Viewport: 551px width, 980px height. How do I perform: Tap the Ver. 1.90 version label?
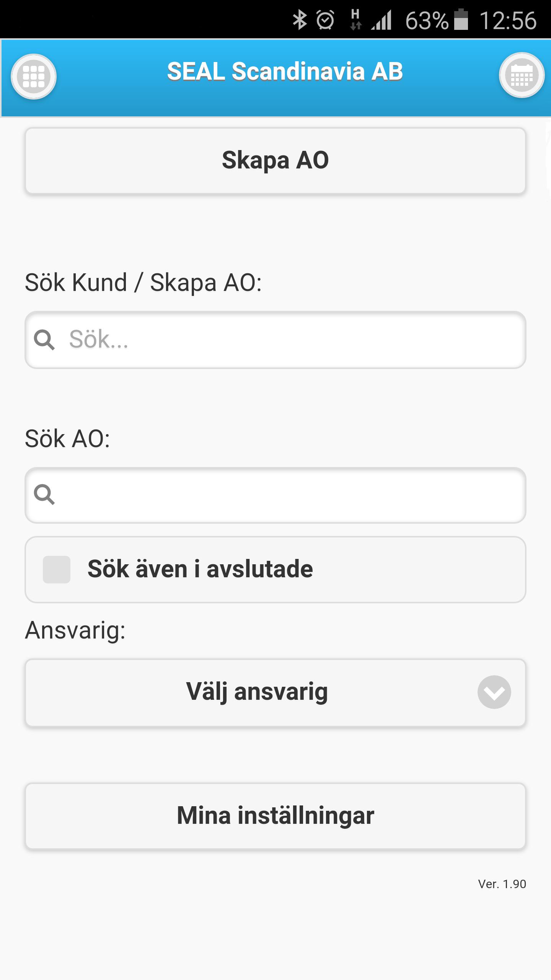point(502,884)
